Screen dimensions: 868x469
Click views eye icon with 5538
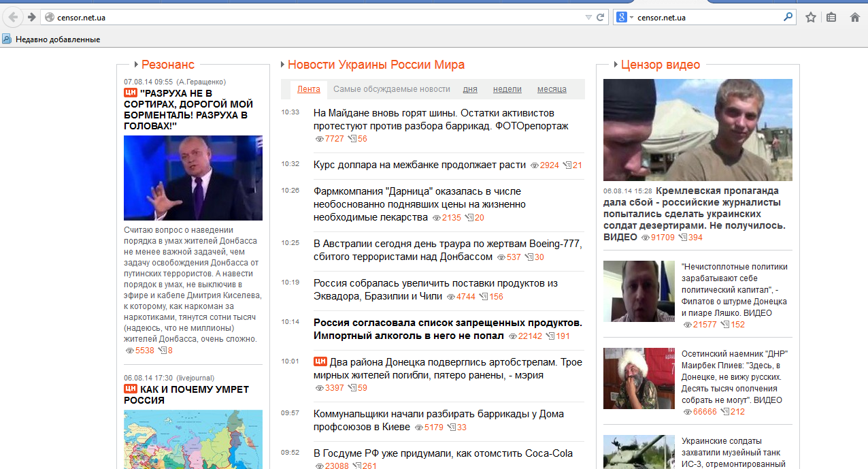(130, 351)
